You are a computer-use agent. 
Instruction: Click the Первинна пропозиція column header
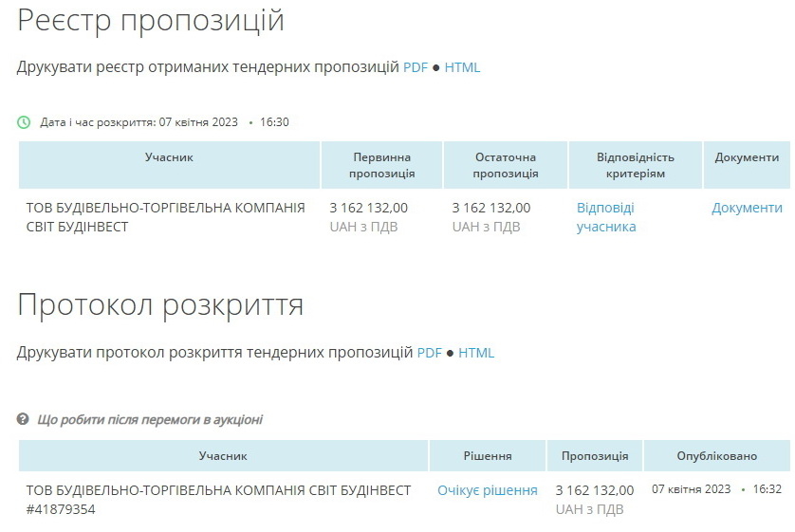point(381,165)
